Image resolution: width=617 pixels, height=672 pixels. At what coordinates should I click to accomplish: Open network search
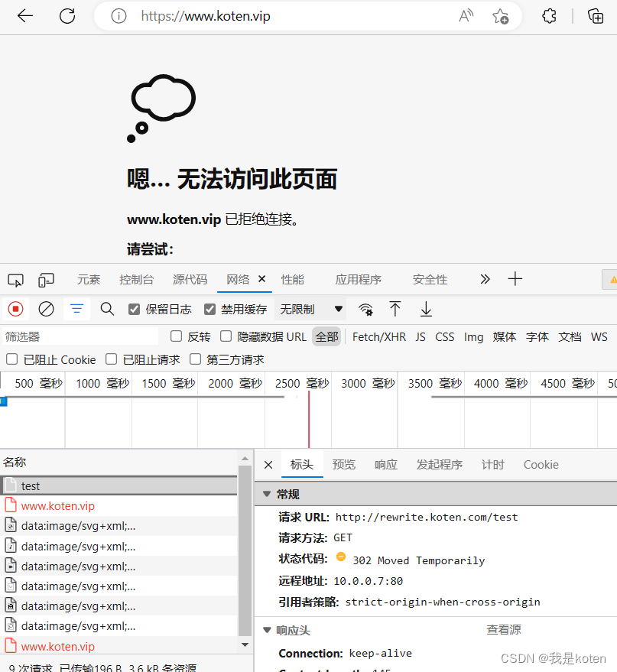tap(107, 309)
